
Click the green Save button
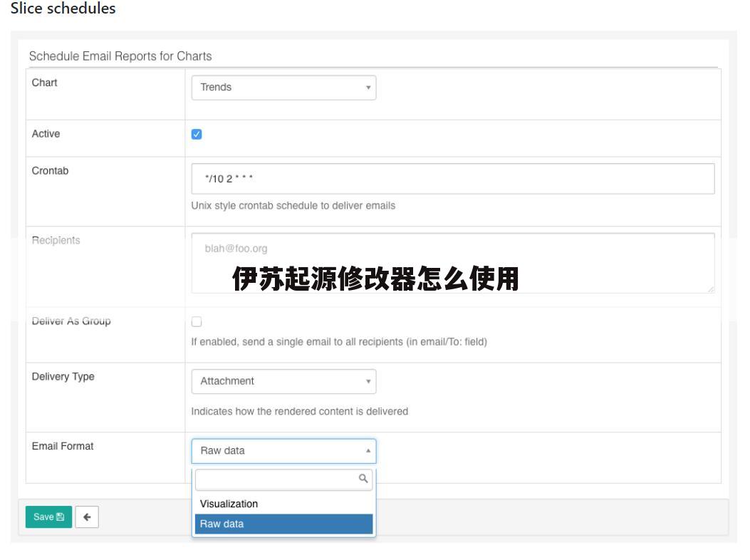pos(48,517)
